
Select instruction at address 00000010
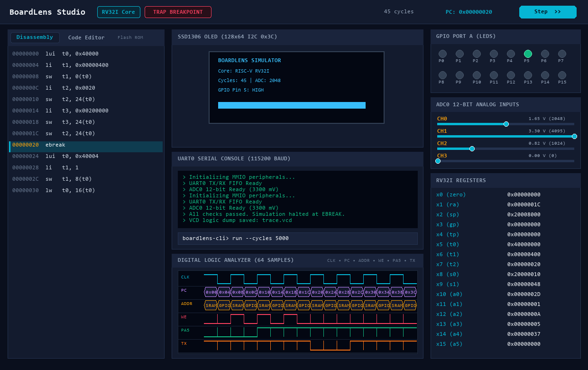86,99
